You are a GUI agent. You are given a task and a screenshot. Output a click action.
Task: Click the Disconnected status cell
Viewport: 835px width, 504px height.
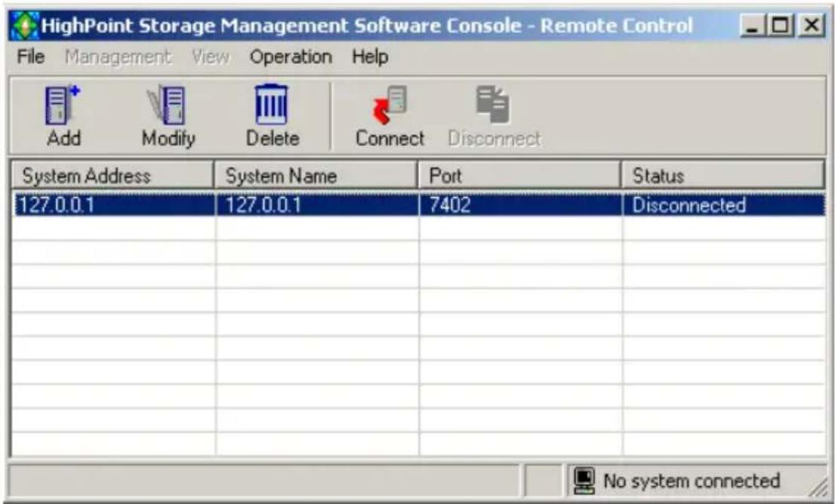tap(724, 205)
